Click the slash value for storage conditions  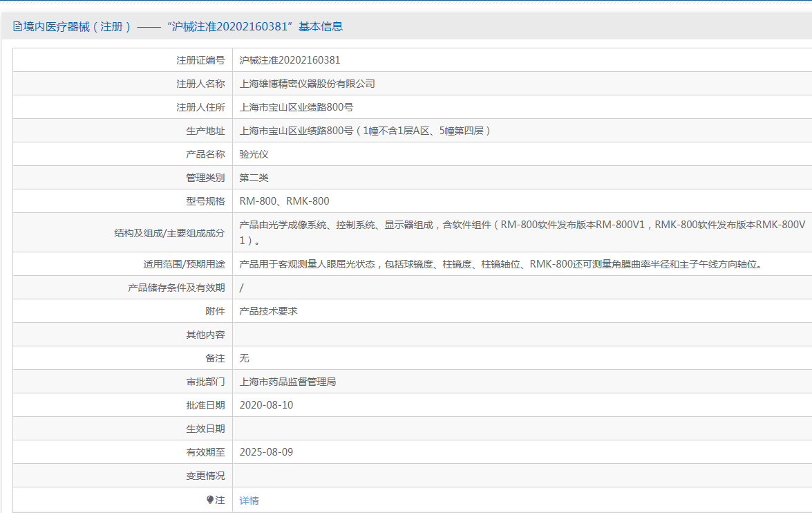click(241, 288)
